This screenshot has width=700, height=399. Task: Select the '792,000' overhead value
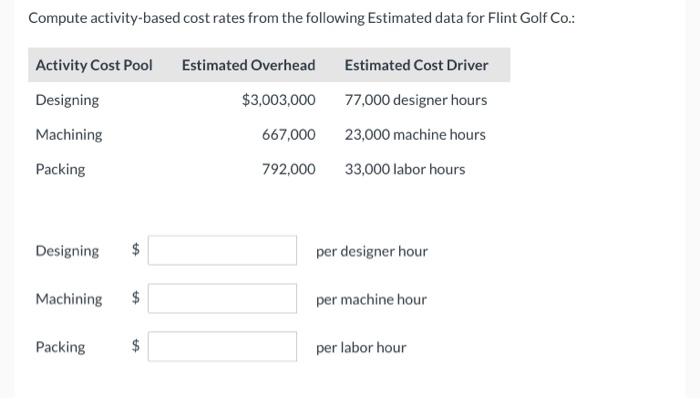pos(288,170)
